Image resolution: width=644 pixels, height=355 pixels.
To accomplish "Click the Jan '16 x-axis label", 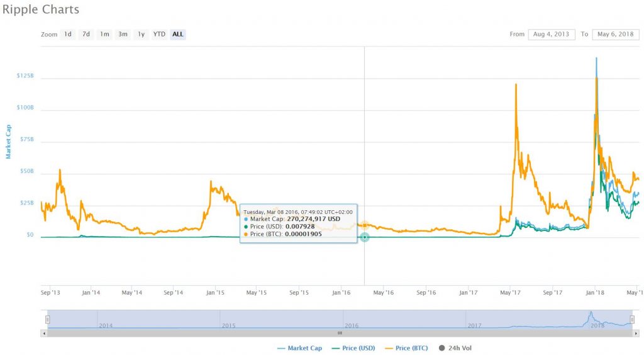I will click(x=341, y=293).
